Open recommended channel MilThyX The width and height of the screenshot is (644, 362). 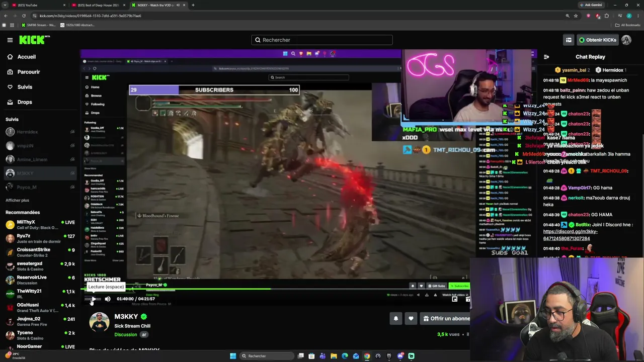(x=40, y=225)
